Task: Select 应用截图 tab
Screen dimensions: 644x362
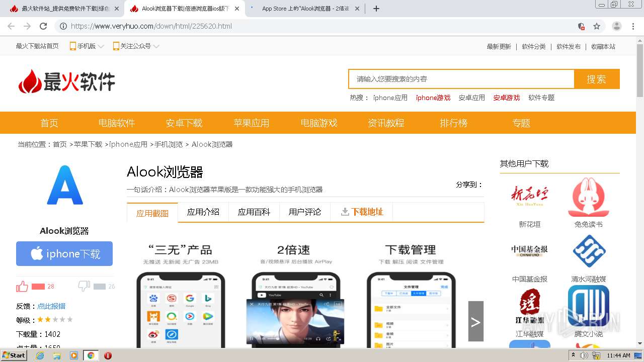Action: click(x=152, y=213)
